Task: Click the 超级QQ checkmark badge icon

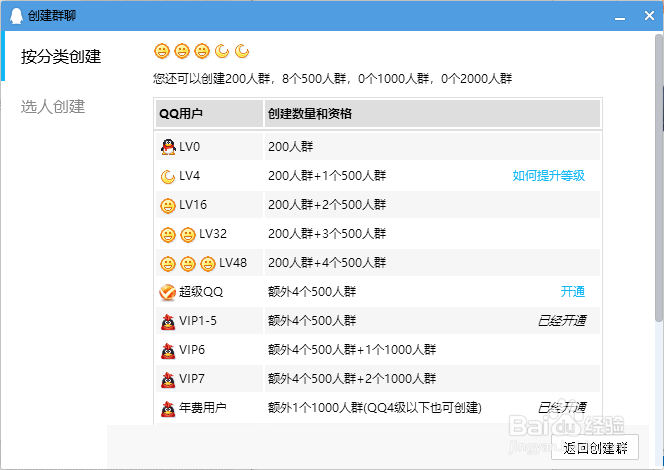Action: pos(168,292)
